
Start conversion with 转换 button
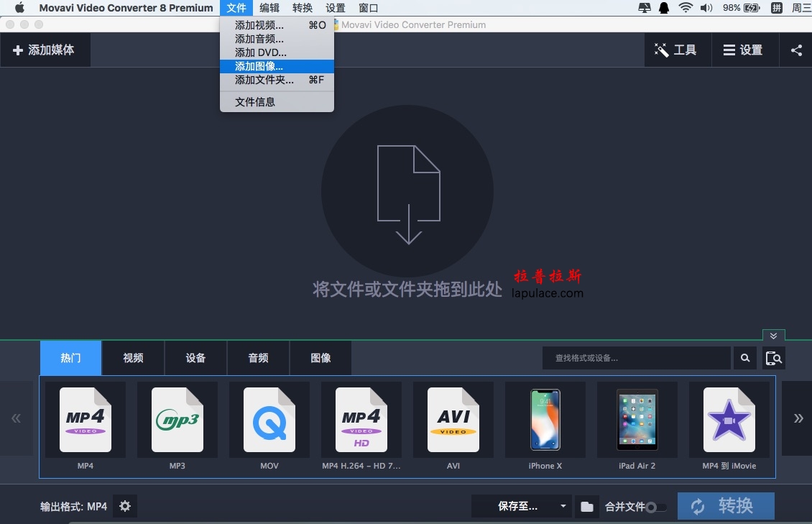click(726, 506)
